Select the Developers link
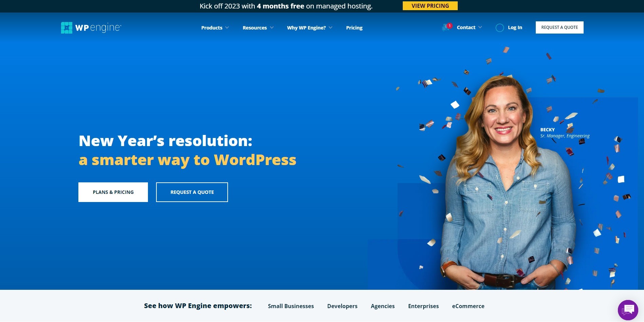The width and height of the screenshot is (644, 322). point(342,306)
